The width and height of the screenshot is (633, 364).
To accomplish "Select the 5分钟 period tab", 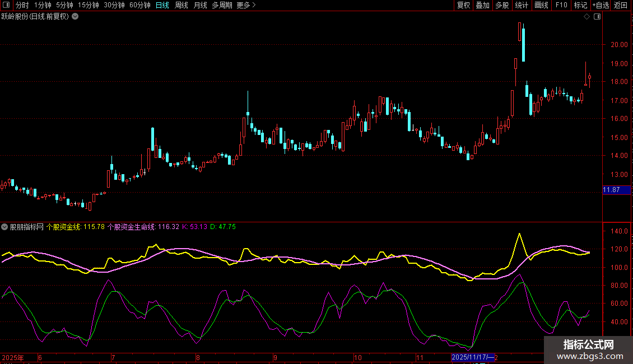I will point(64,5).
